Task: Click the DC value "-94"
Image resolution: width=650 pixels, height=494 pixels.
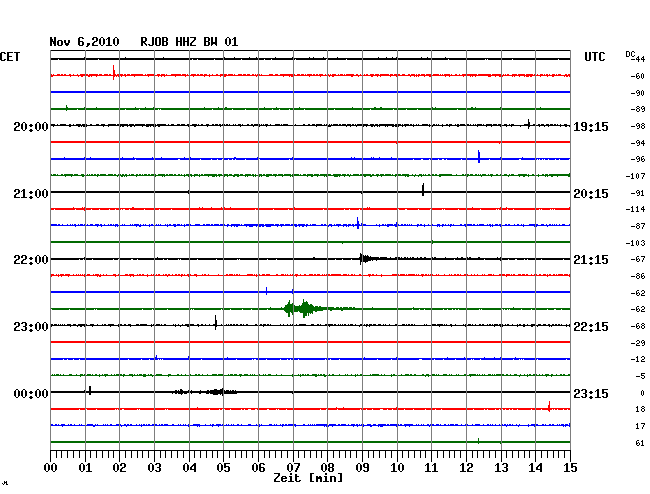Action: 638,143
